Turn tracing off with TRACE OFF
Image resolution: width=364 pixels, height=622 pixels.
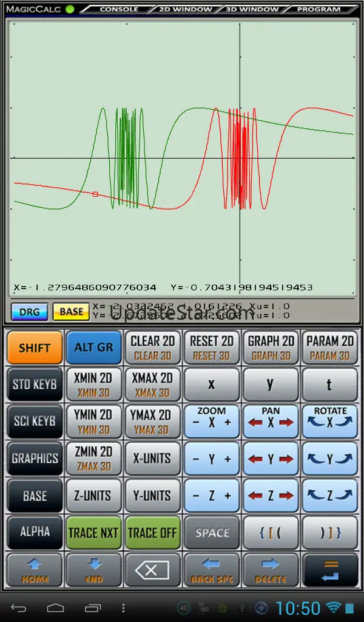152,533
